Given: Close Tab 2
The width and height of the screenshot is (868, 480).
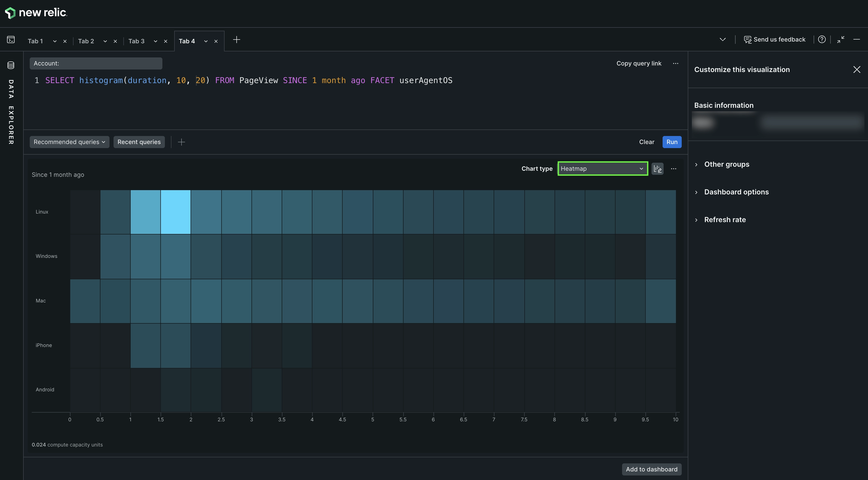Looking at the screenshot, I should [x=115, y=42].
